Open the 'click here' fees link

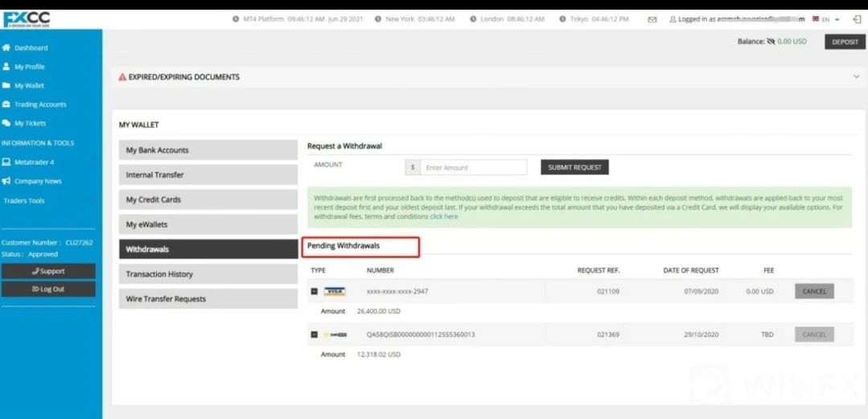(x=444, y=217)
